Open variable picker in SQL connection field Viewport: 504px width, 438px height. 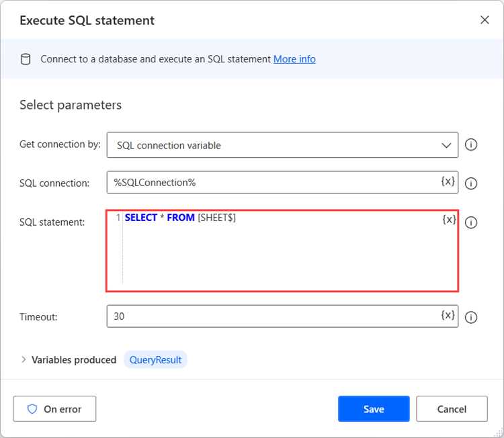(448, 181)
